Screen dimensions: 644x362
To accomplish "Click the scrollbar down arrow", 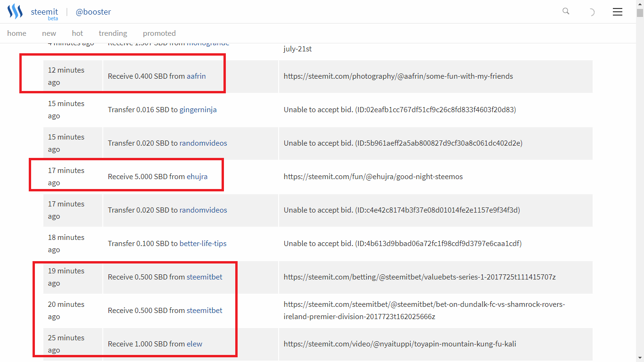I will (640, 358).
